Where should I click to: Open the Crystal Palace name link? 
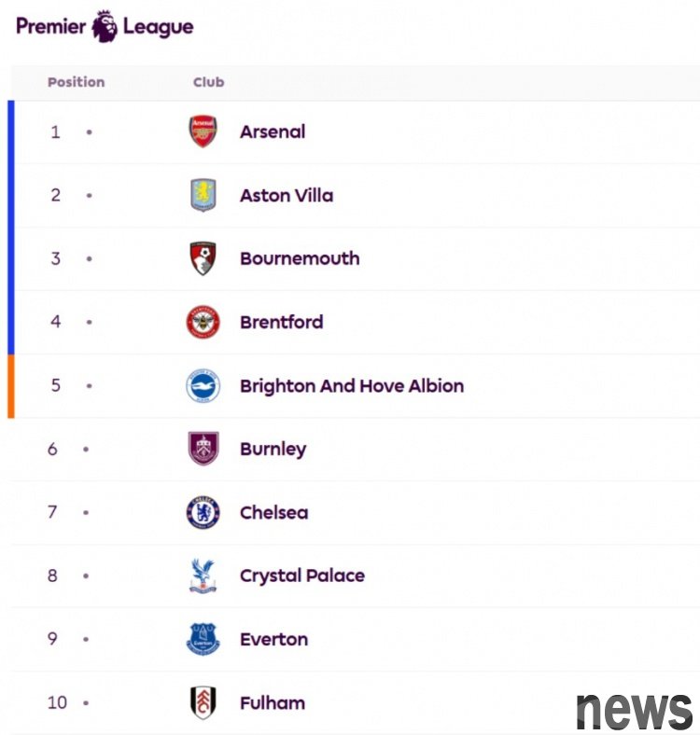(x=302, y=576)
